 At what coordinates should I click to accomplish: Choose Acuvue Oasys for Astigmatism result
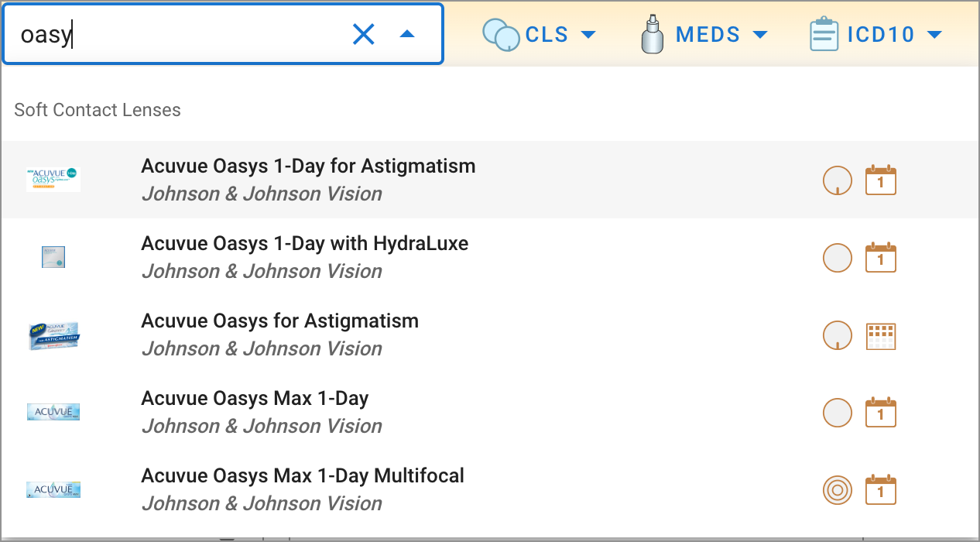(279, 321)
